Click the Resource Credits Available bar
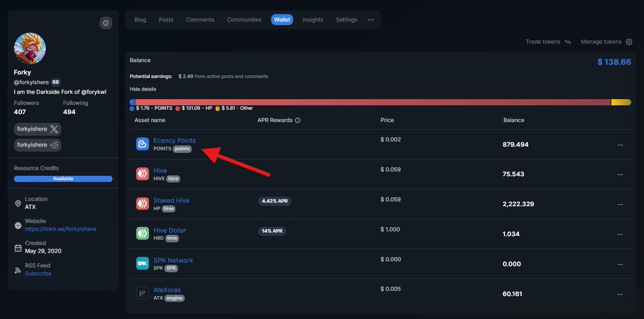Viewport: 644px width, 319px height. (63, 179)
